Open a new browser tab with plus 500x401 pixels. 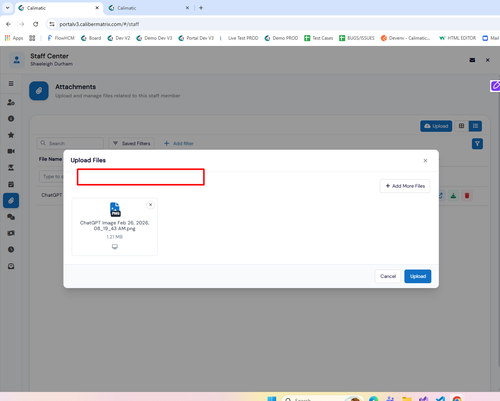click(x=201, y=8)
